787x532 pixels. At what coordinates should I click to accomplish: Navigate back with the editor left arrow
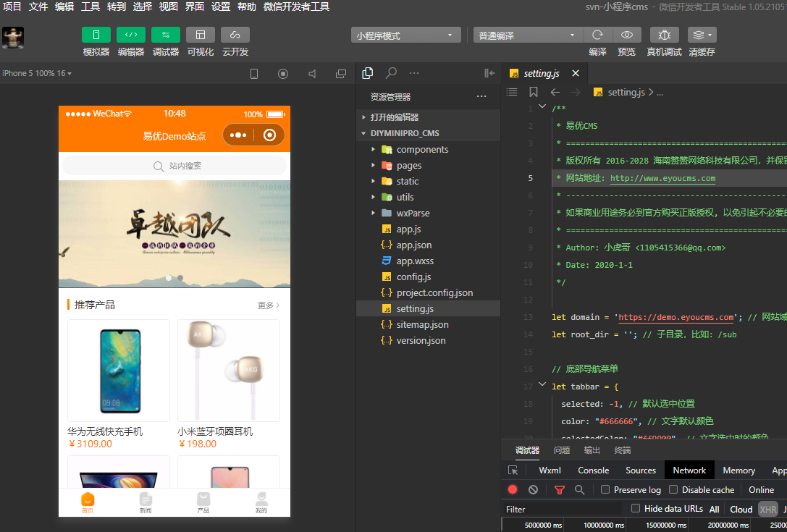(x=555, y=92)
